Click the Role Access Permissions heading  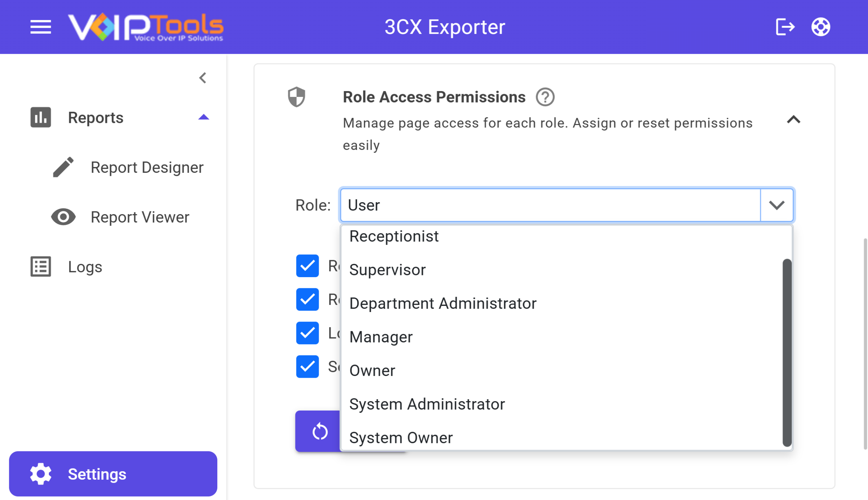(434, 97)
